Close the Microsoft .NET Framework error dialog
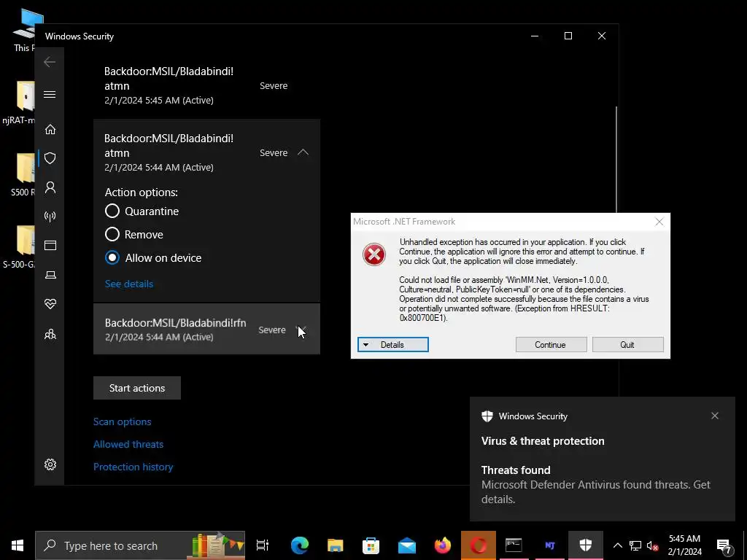This screenshot has height=560, width=747. [659, 222]
